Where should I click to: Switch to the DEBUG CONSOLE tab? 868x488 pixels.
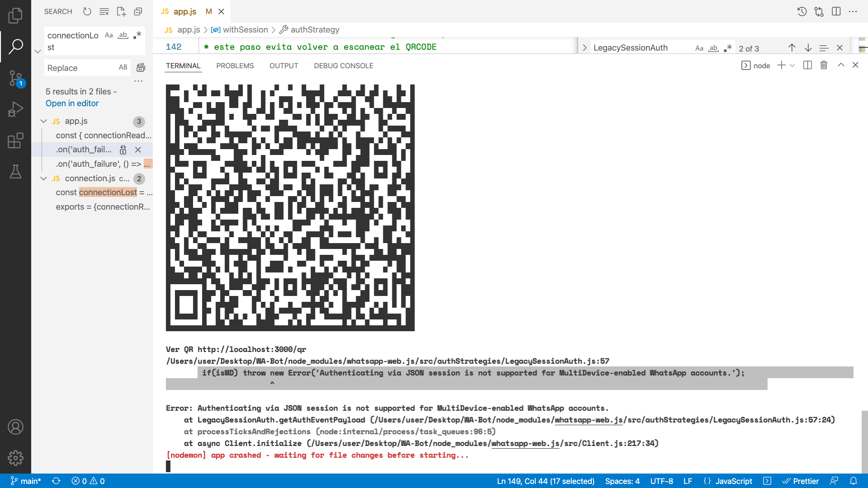(x=344, y=66)
